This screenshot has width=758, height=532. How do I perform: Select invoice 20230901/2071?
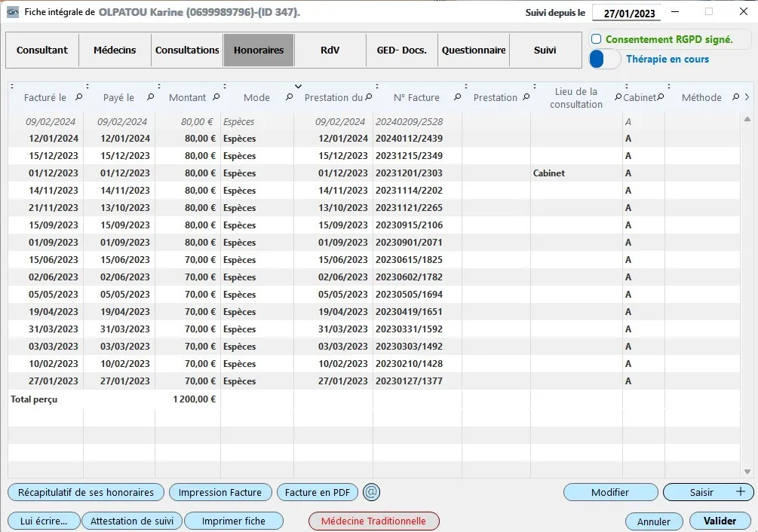coord(409,243)
